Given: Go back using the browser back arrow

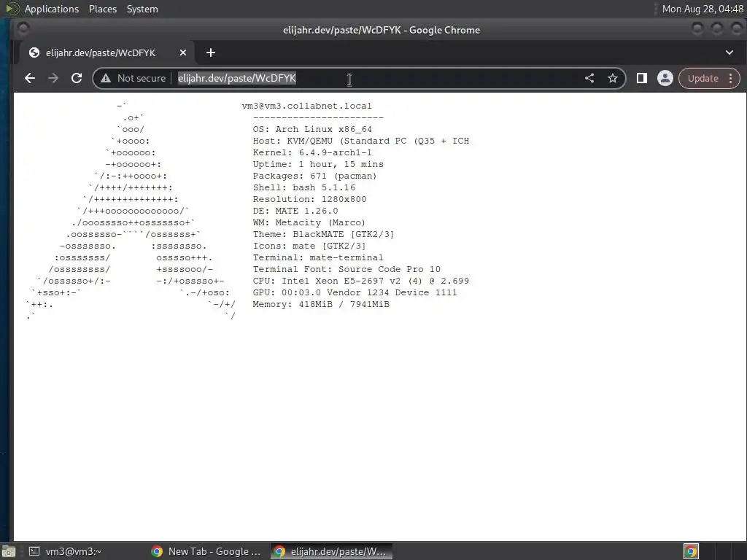Looking at the screenshot, I should (x=29, y=78).
